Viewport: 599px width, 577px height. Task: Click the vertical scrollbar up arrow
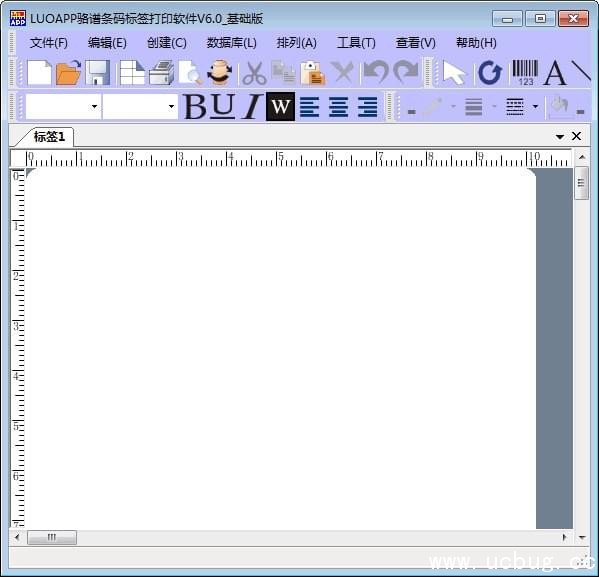582,157
